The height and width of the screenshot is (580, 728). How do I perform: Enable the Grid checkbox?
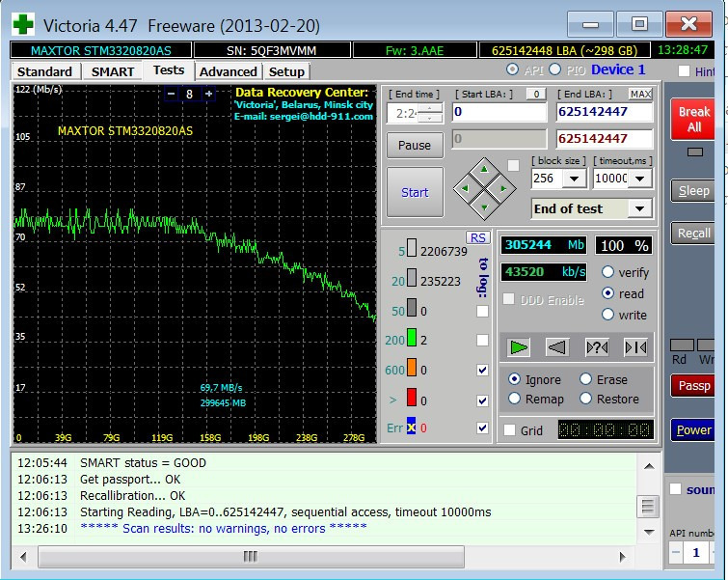click(509, 431)
